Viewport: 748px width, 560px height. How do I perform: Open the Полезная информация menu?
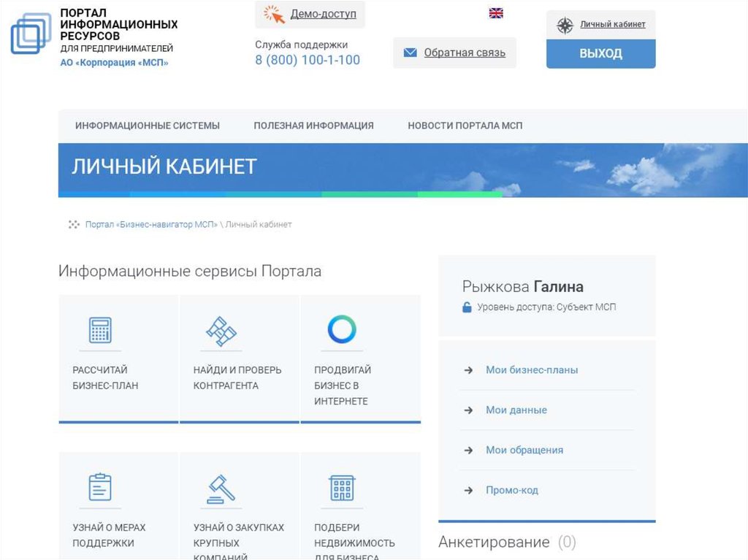point(313,126)
